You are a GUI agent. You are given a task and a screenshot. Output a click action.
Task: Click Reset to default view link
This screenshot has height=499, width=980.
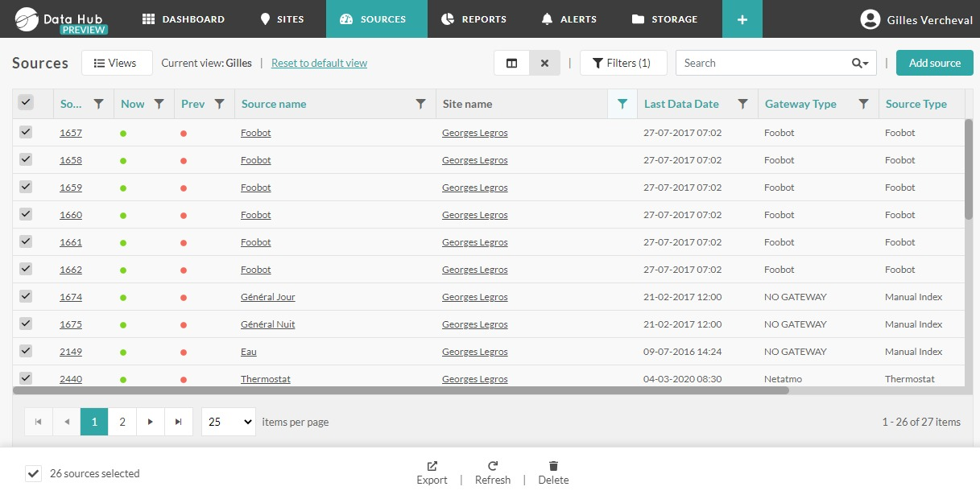click(x=319, y=63)
